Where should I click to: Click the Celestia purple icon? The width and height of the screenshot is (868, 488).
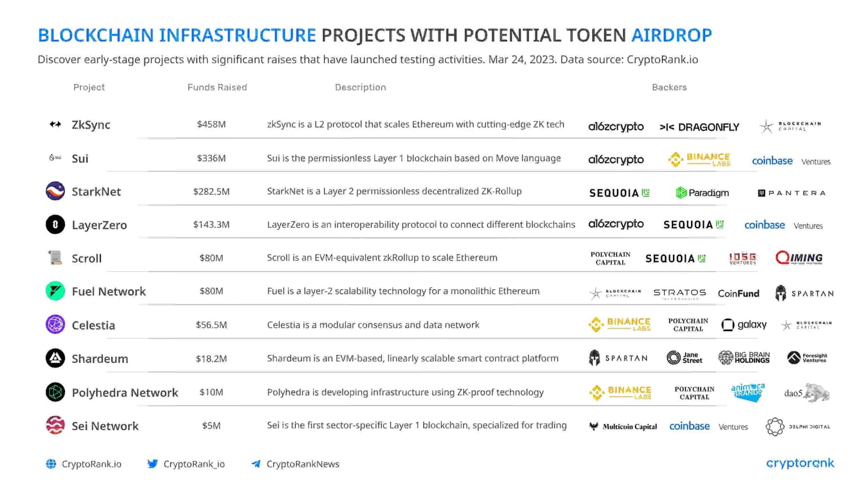55,325
